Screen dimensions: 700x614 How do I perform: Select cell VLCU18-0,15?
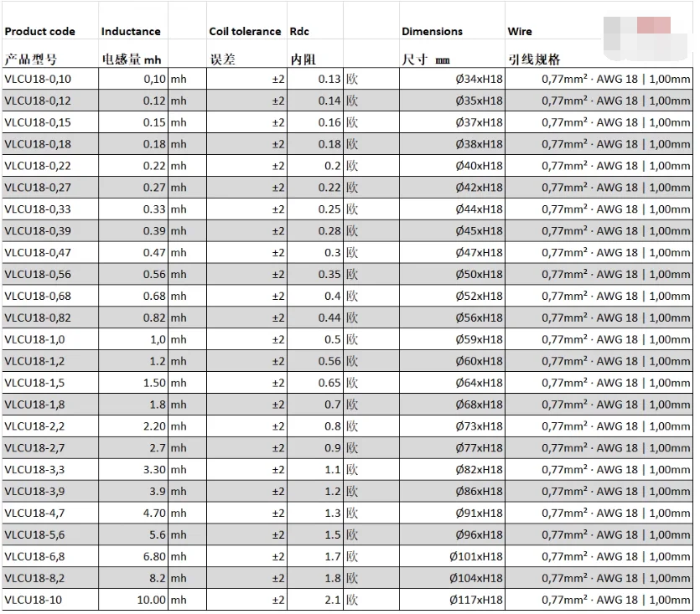[50, 122]
